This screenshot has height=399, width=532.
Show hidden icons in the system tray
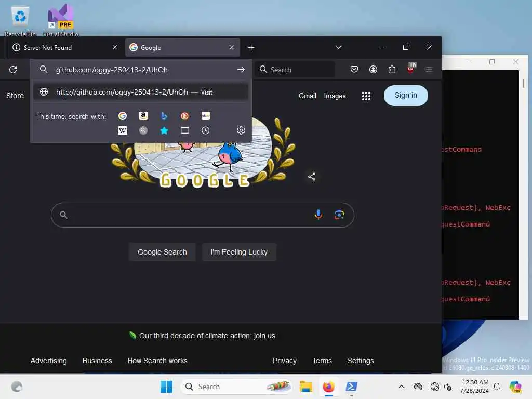pyautogui.click(x=402, y=387)
